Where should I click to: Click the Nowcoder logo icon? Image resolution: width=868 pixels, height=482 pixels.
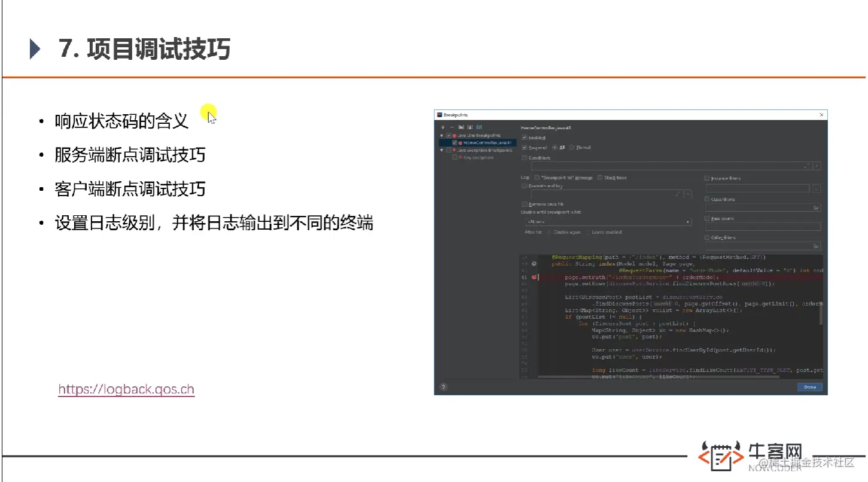click(x=721, y=456)
